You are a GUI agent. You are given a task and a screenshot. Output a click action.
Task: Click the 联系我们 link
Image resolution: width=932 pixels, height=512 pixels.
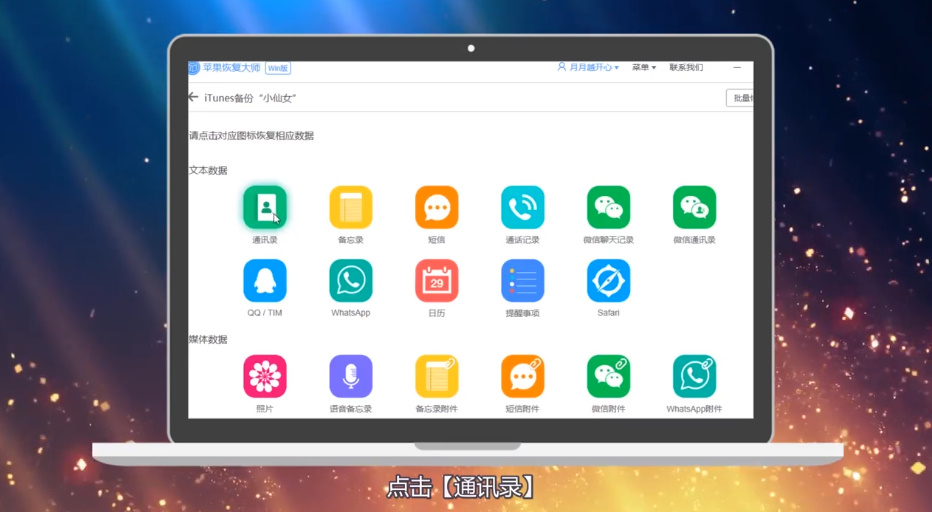coord(686,67)
